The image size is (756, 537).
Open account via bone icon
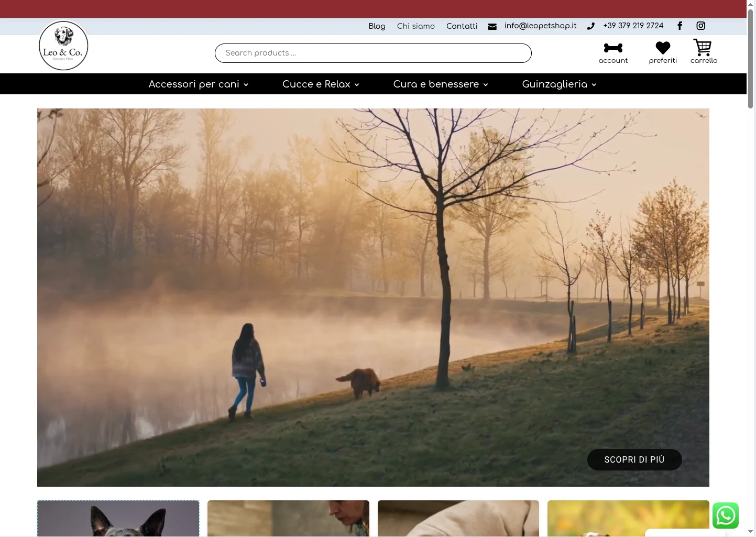pos(613,48)
